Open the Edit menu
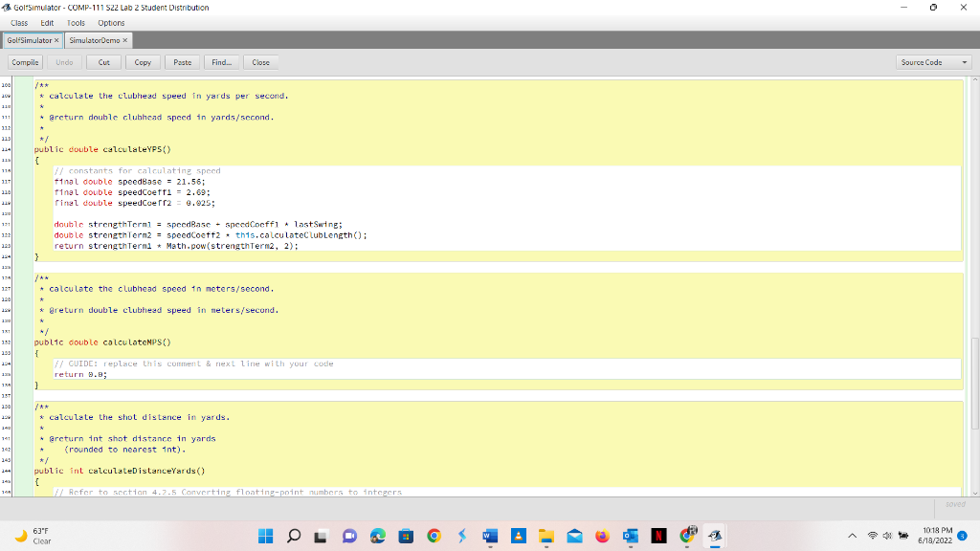Screen dimensions: 980x551 click(47, 23)
